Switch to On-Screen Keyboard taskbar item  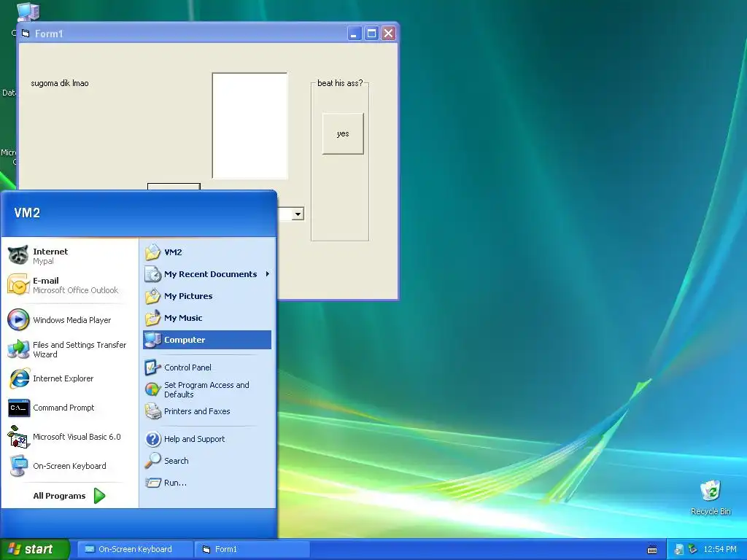(x=135, y=549)
